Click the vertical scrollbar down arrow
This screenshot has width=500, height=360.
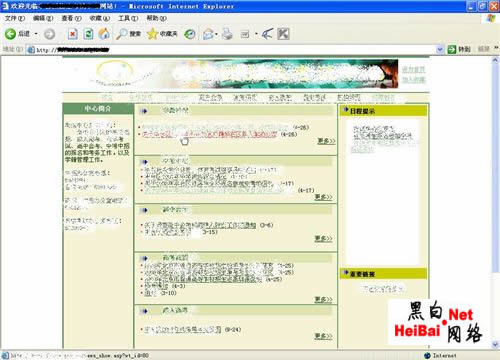(x=495, y=344)
